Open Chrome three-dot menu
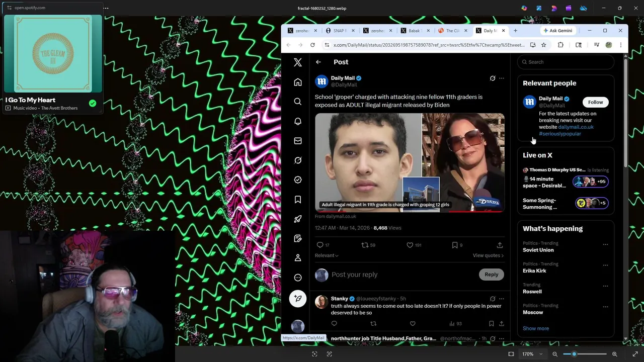 tap(620, 45)
